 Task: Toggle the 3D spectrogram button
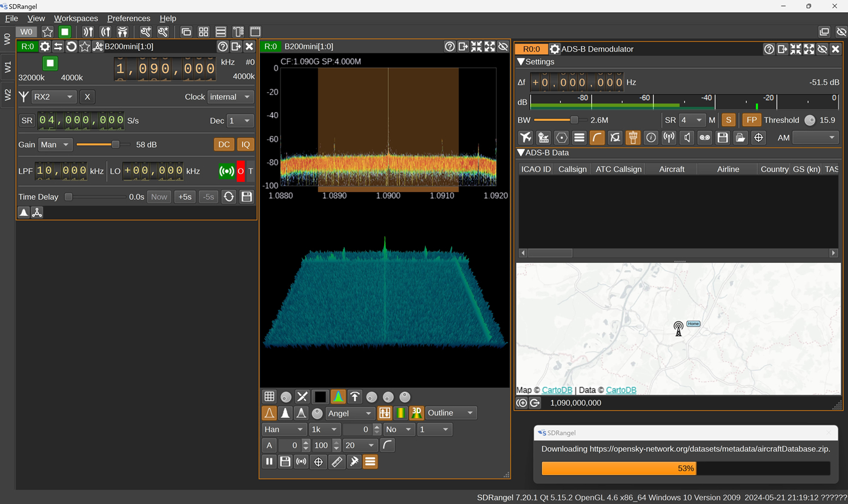coord(416,413)
